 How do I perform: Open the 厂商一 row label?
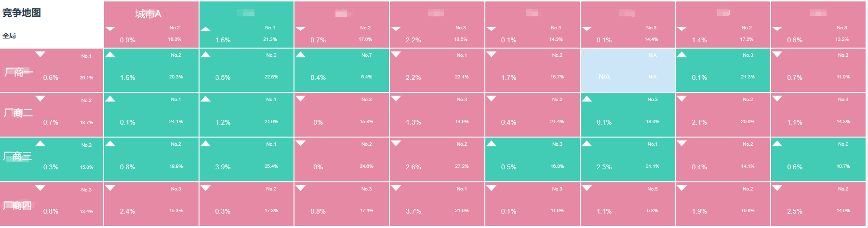click(18, 72)
